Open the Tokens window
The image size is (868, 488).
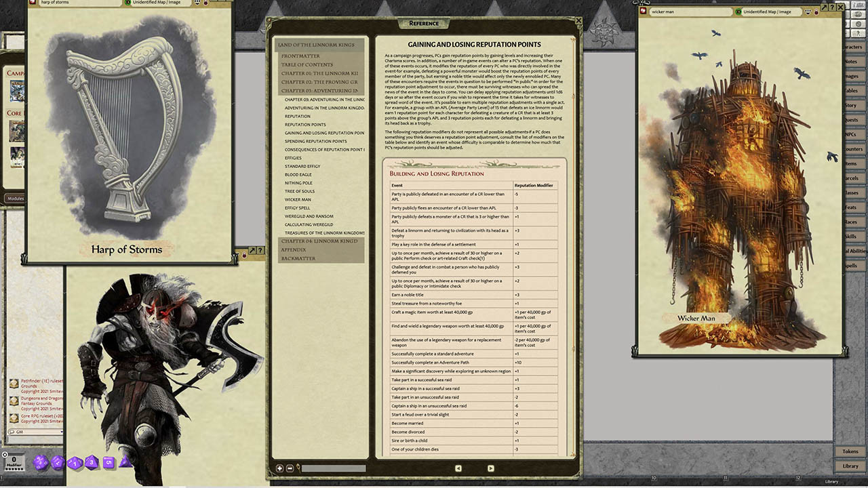pyautogui.click(x=850, y=451)
